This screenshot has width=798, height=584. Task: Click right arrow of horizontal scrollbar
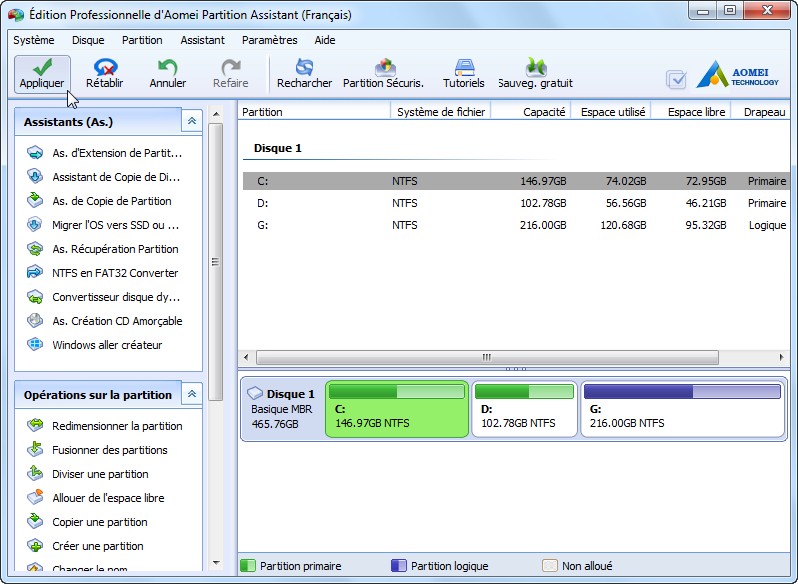click(781, 357)
